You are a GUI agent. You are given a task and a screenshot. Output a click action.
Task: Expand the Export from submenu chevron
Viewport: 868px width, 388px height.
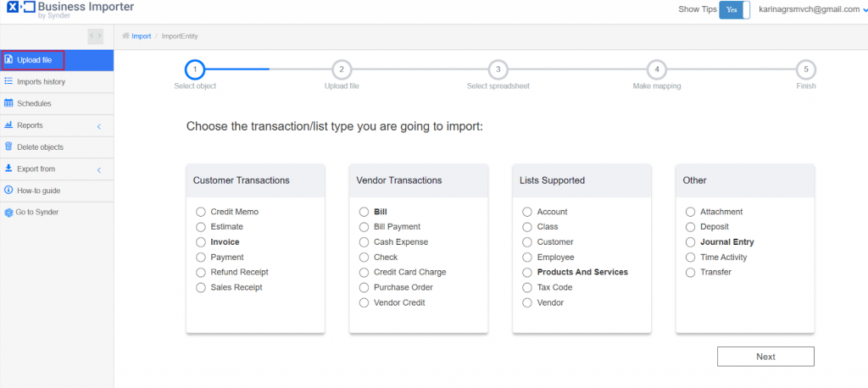click(99, 169)
